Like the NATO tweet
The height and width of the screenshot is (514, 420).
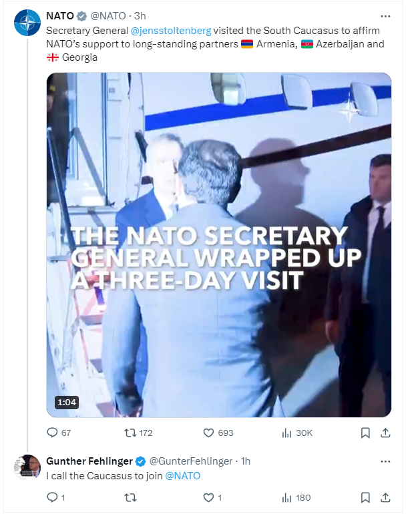[218, 433]
